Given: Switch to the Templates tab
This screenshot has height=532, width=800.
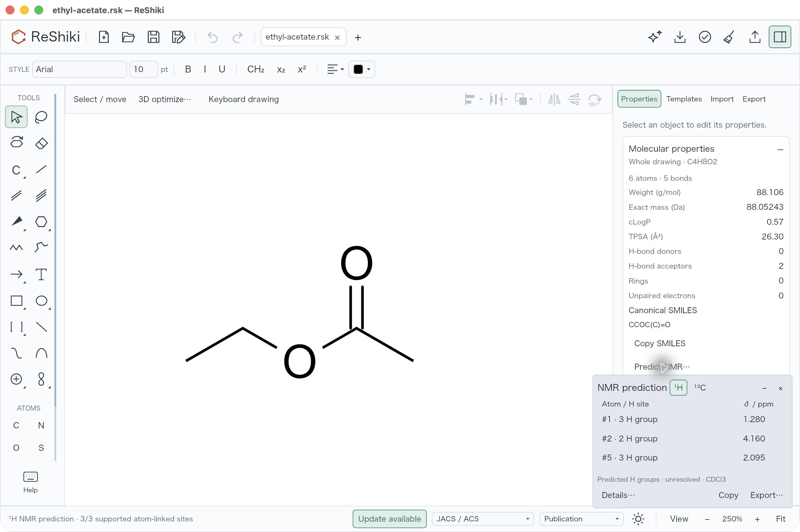Looking at the screenshot, I should click(683, 99).
